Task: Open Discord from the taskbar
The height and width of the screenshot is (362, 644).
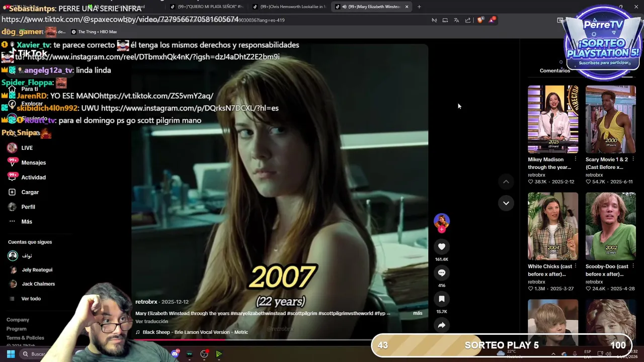Action: 175,354
